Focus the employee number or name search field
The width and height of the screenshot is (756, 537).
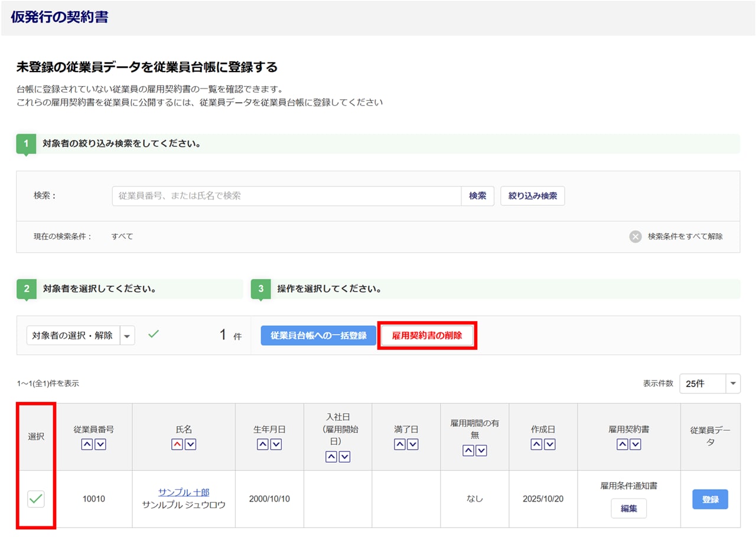tap(286, 196)
